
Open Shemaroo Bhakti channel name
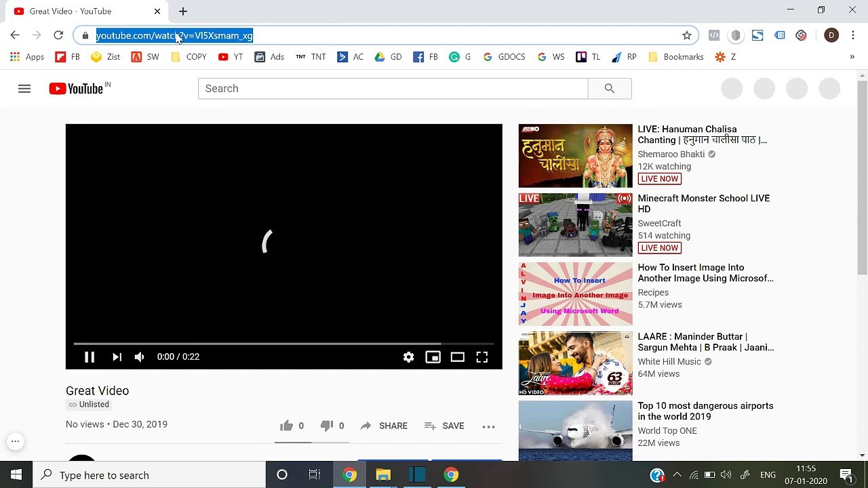671,154
